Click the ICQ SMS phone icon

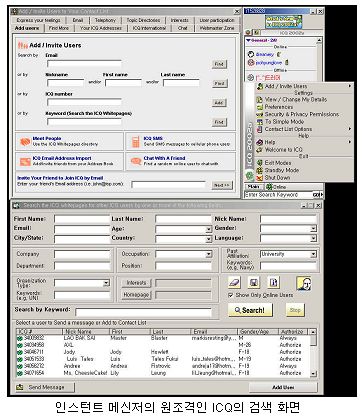136,142
